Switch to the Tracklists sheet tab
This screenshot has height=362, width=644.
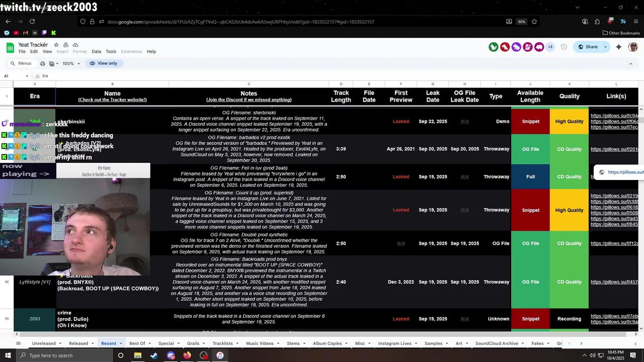[223, 343]
